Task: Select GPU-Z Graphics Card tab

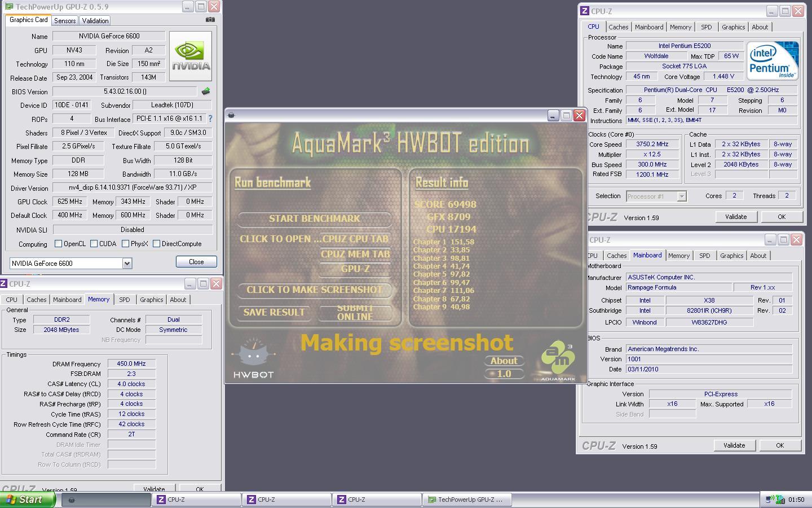Action: pyautogui.click(x=29, y=20)
